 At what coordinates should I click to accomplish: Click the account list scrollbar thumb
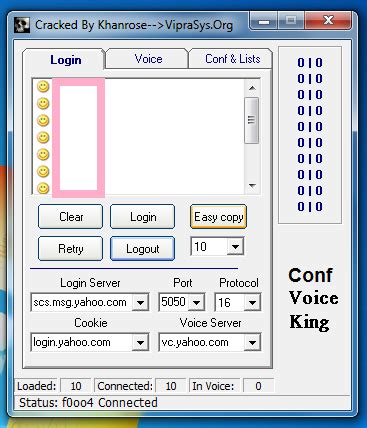252,120
